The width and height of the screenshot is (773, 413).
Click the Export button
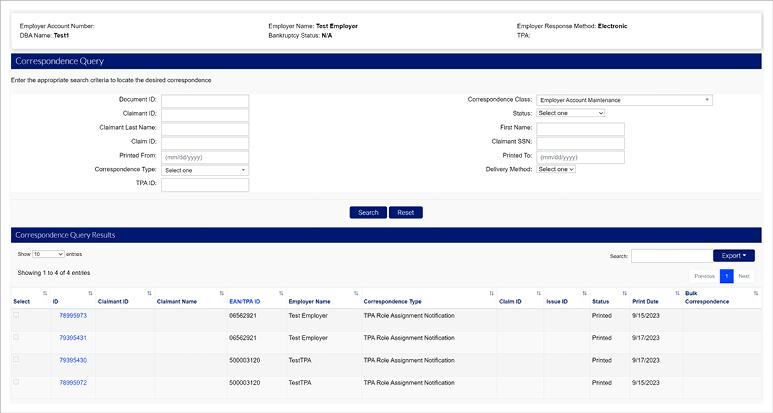733,255
